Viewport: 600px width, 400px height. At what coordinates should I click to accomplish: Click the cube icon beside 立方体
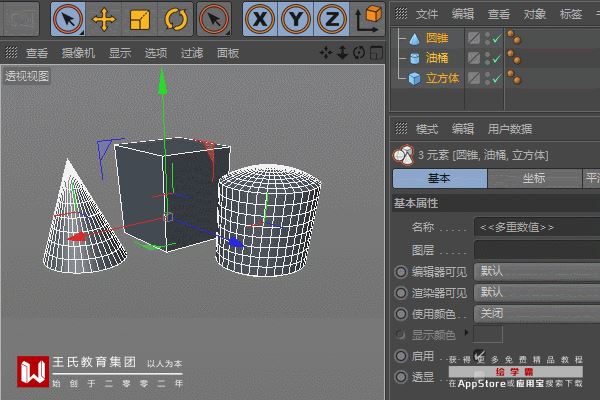click(414, 79)
